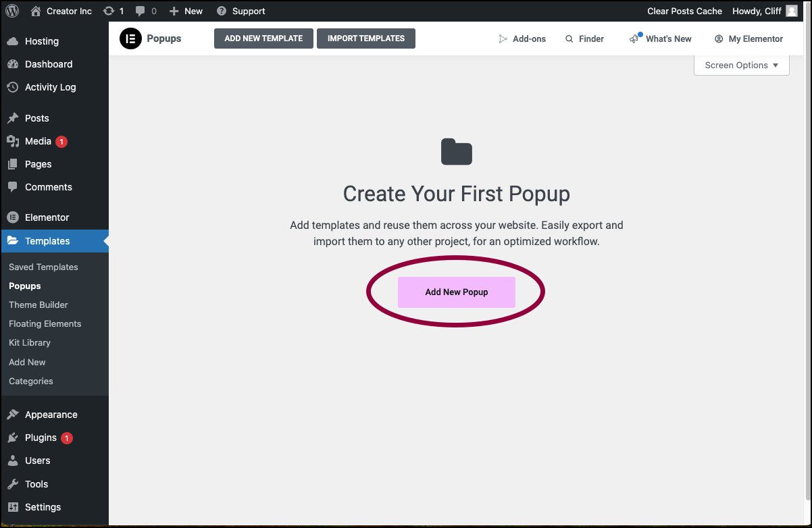The width and height of the screenshot is (812, 528).
Task: Click Clear Posts Cache in the admin bar
Action: click(x=684, y=11)
